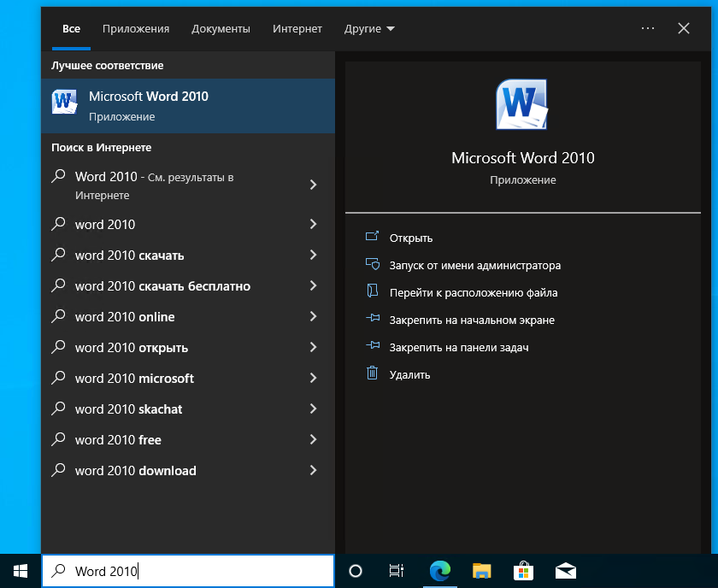Expand arrow for 'word 2010 microsoft'
Screen dimensions: 718x588
pos(313,378)
